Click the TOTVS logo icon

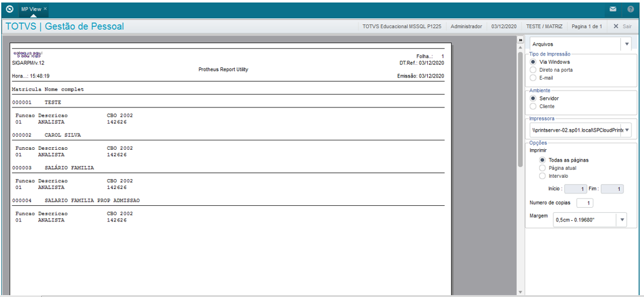(10, 9)
